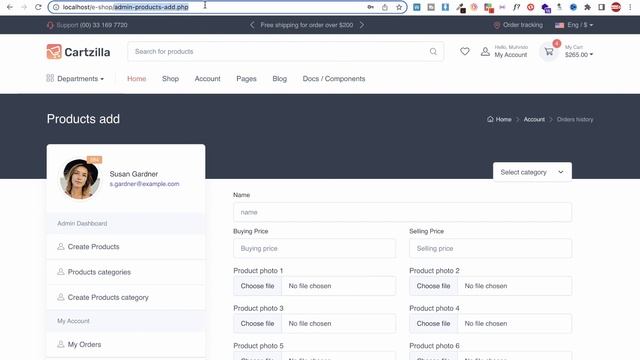Screen dimensions: 640x360
Task: Bookmark this page with the star icon
Action: [399, 7]
